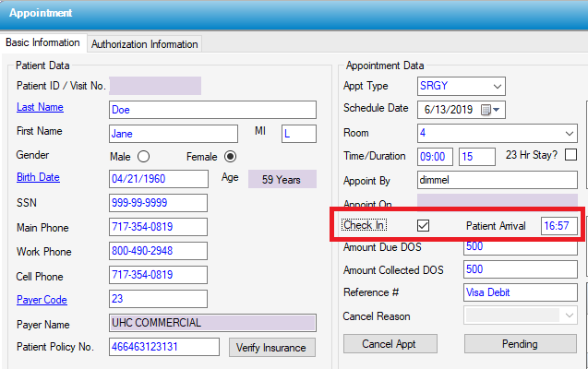Switch to the Authorization Information tab
588x369 pixels.
[x=145, y=44]
